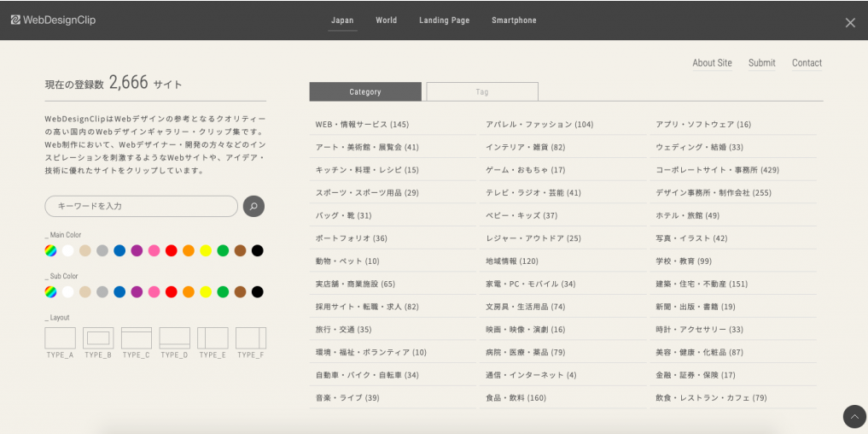Screen dimensions: 868x434
Task: Close the menu overlay with X
Action: tap(850, 23)
